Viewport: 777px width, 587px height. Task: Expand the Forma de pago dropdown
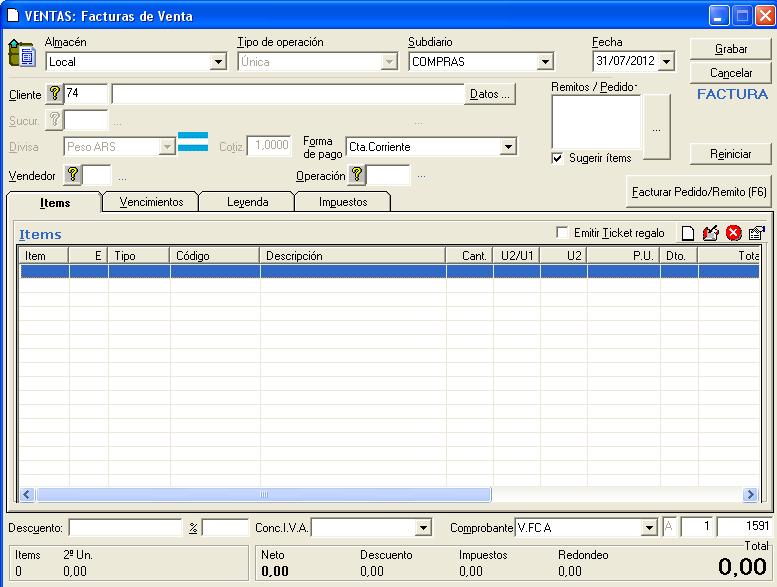click(x=508, y=147)
